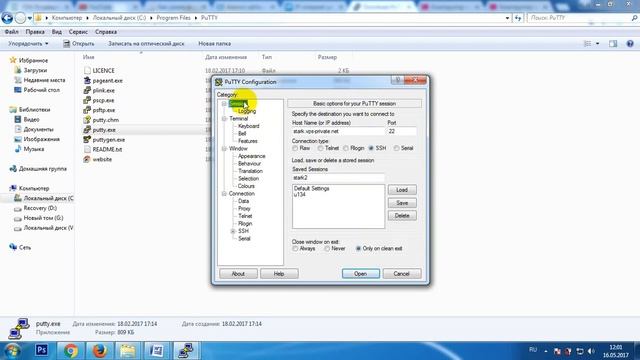Open the Правка menu
The width and height of the screenshot is (640, 360).
pyautogui.click(x=35, y=32)
